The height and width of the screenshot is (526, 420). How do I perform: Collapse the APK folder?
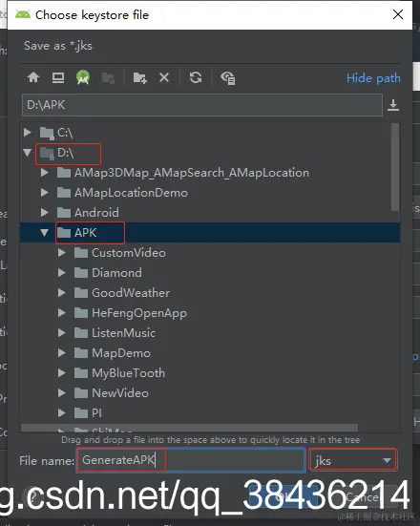[x=44, y=233]
